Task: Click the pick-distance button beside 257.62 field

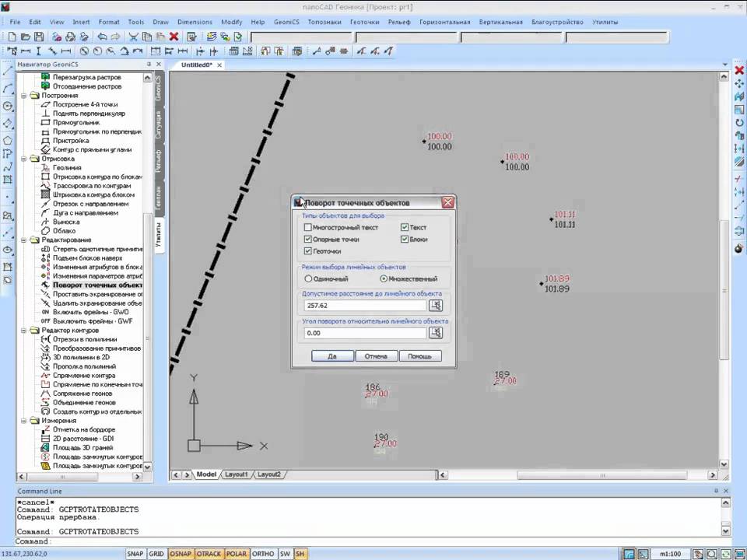Action: tap(436, 305)
